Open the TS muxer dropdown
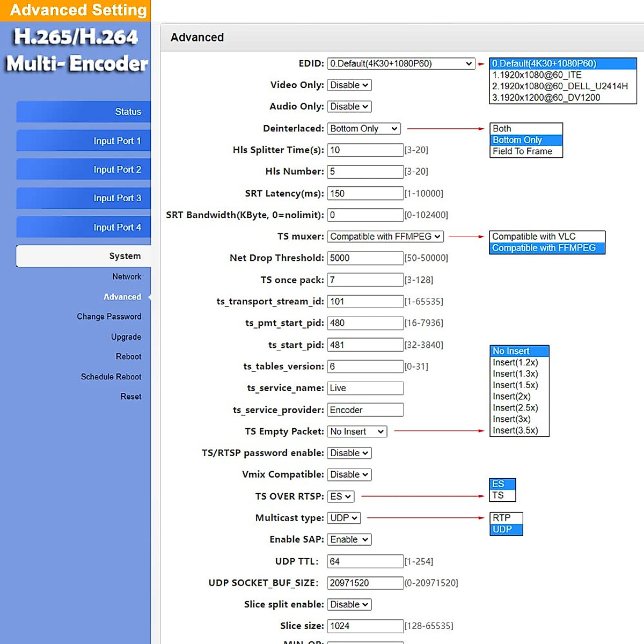The width and height of the screenshot is (644, 644). tap(385, 237)
